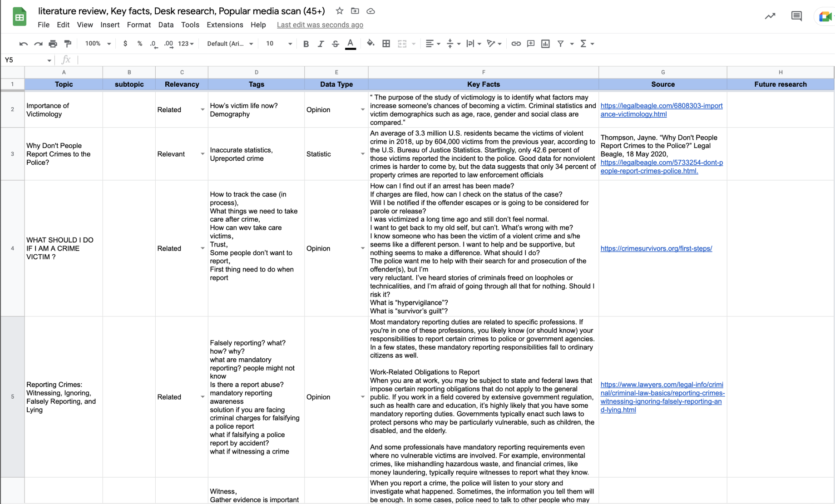Image resolution: width=835 pixels, height=504 pixels.
Task: Open the Default font family dropdown
Action: 230,44
